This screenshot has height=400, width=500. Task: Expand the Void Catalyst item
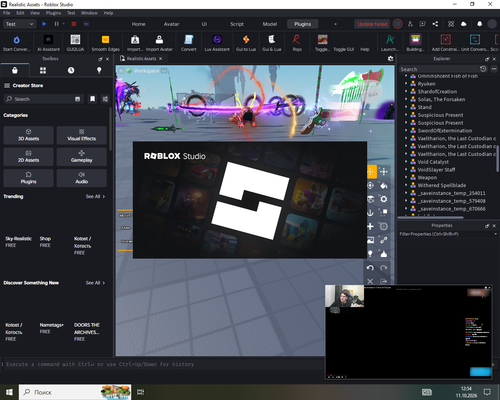pos(406,162)
